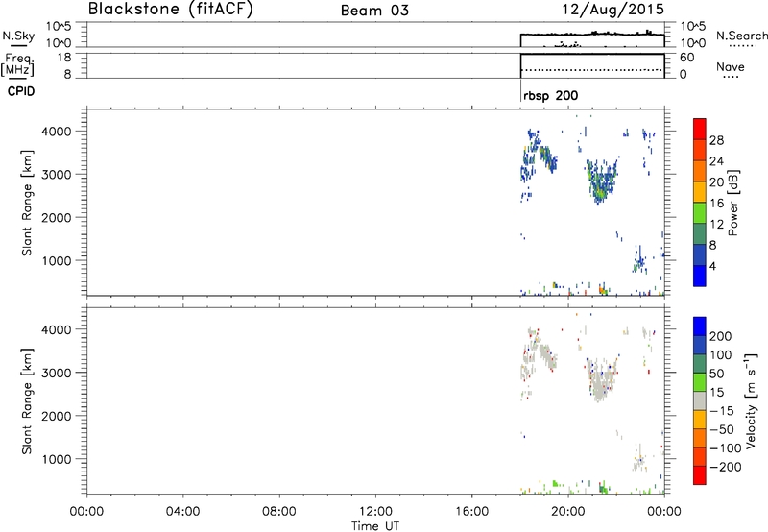Click the dotted Nave line in frequency panel
Viewport: 768px width, 532px height.
(x=591, y=70)
